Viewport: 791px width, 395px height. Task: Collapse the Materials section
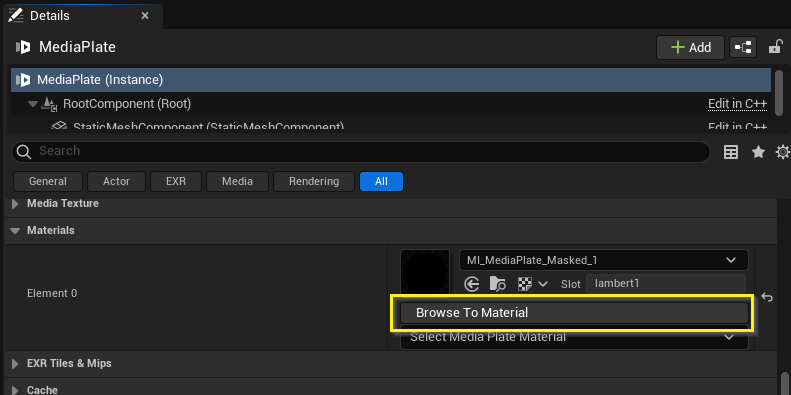coord(16,231)
